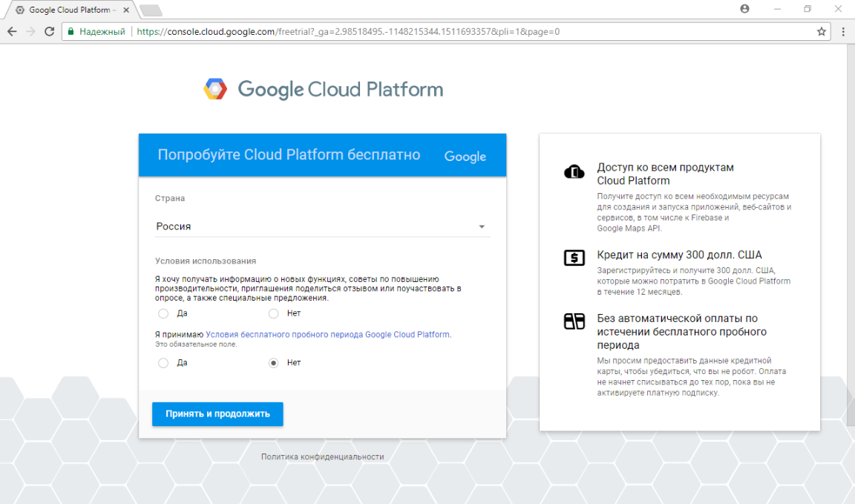
Task: Click heading Кредит на сумму 300 долл. США
Action: [679, 255]
